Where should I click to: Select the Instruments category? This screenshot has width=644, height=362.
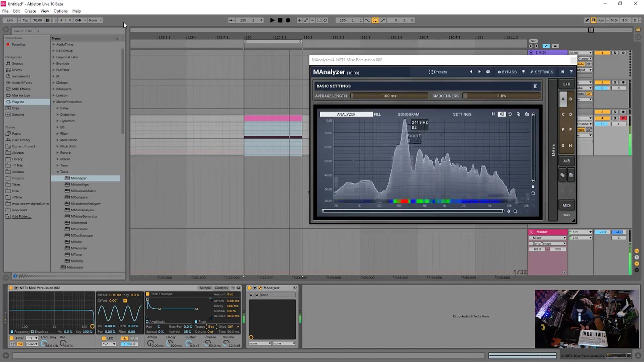click(21, 76)
